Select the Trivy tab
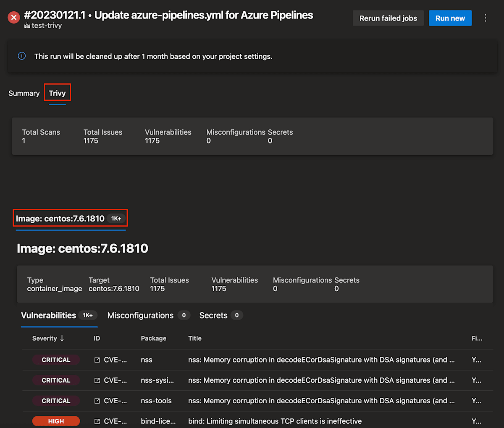This screenshot has height=428, width=504. pyautogui.click(x=57, y=93)
